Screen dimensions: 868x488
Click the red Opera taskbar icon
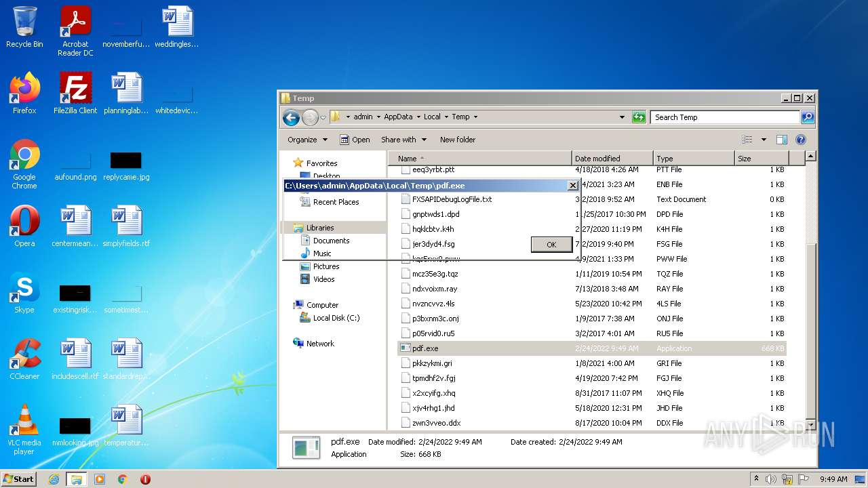tap(145, 479)
